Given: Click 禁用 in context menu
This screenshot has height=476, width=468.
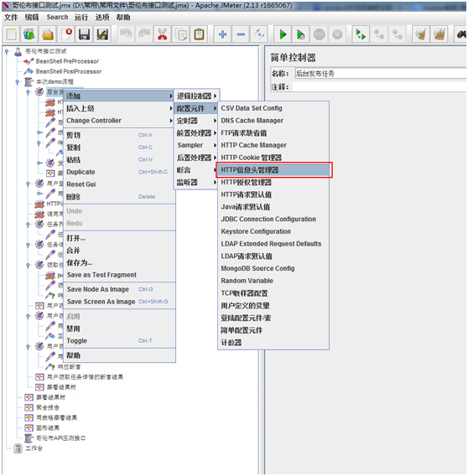Looking at the screenshot, I should click(119, 329).
